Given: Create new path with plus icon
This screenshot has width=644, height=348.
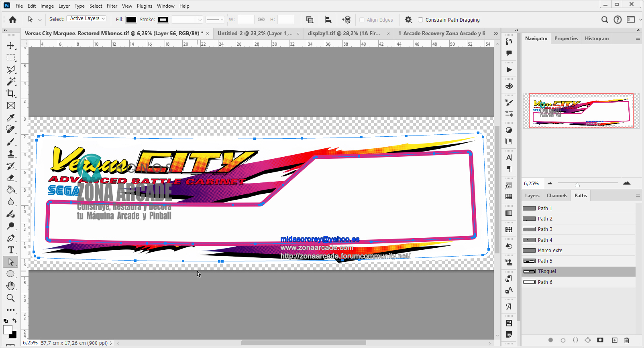Looking at the screenshot, I should pos(614,340).
